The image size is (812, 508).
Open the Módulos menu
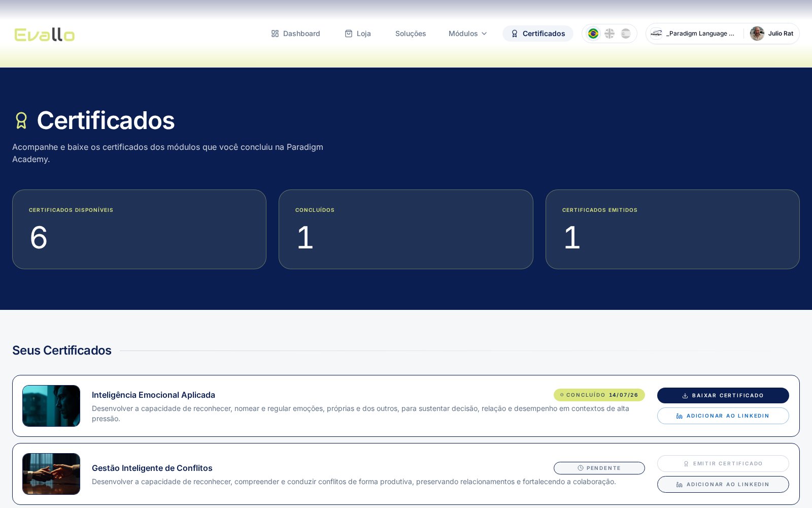tap(467, 34)
